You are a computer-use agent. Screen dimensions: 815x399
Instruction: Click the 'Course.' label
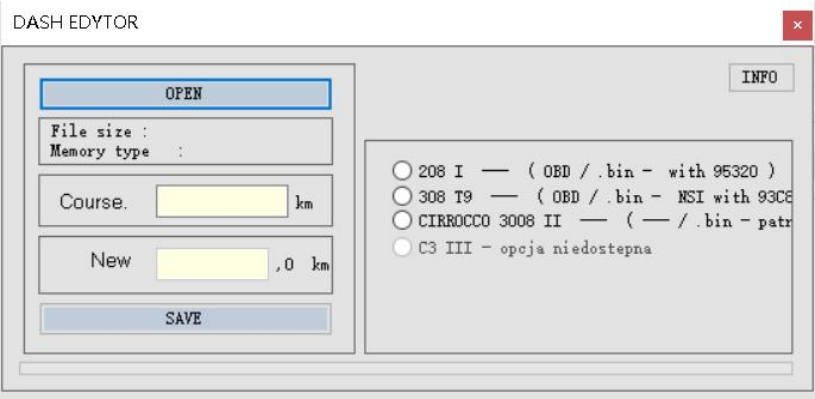94,202
